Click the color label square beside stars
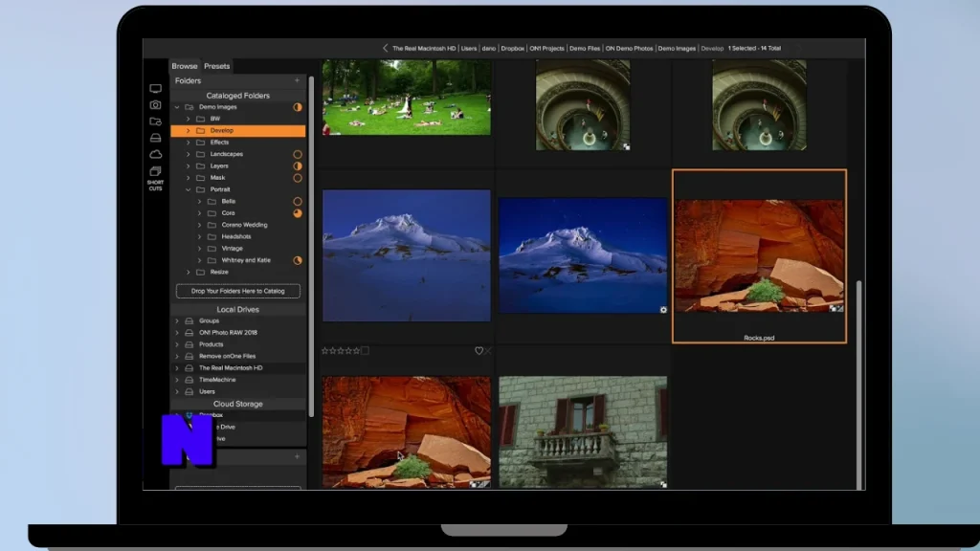Screen dimensions: 980x551 [x=365, y=351]
